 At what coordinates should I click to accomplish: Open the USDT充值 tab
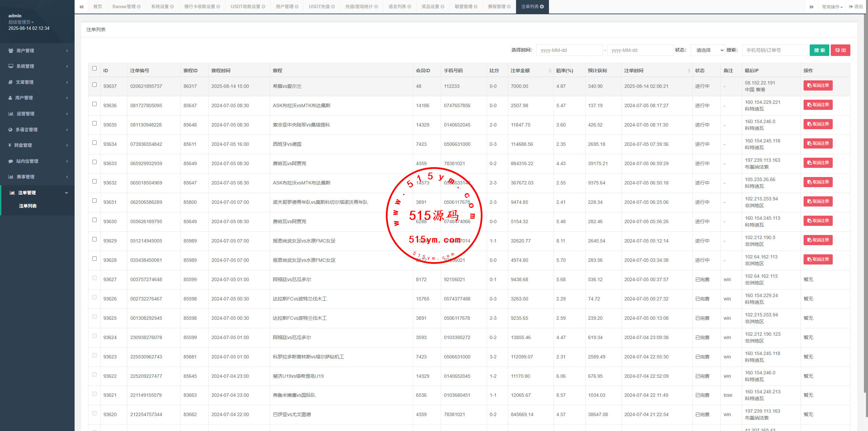point(319,7)
